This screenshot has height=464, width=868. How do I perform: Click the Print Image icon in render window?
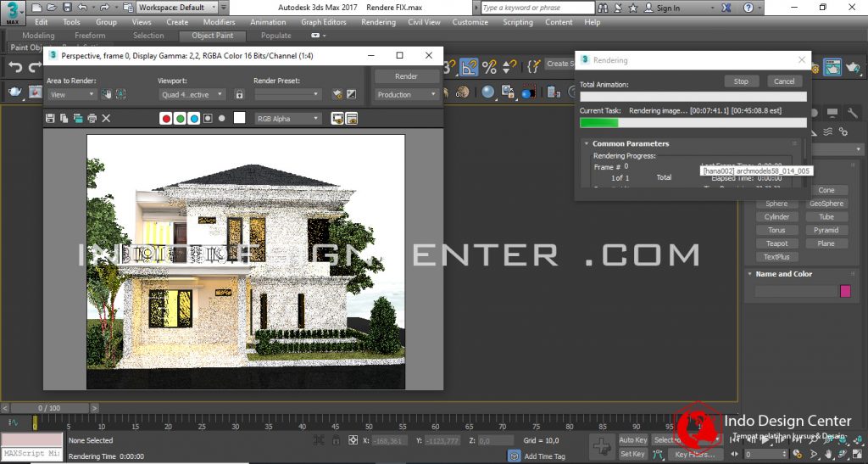92,119
